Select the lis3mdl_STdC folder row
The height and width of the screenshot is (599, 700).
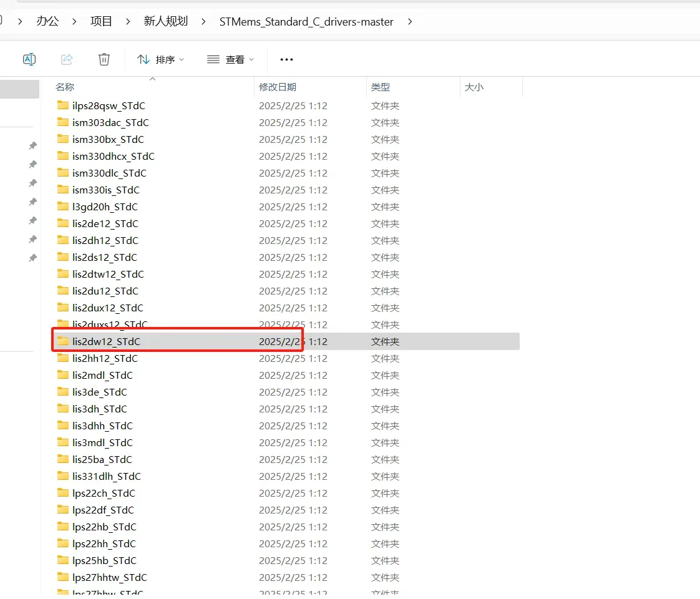coord(286,443)
